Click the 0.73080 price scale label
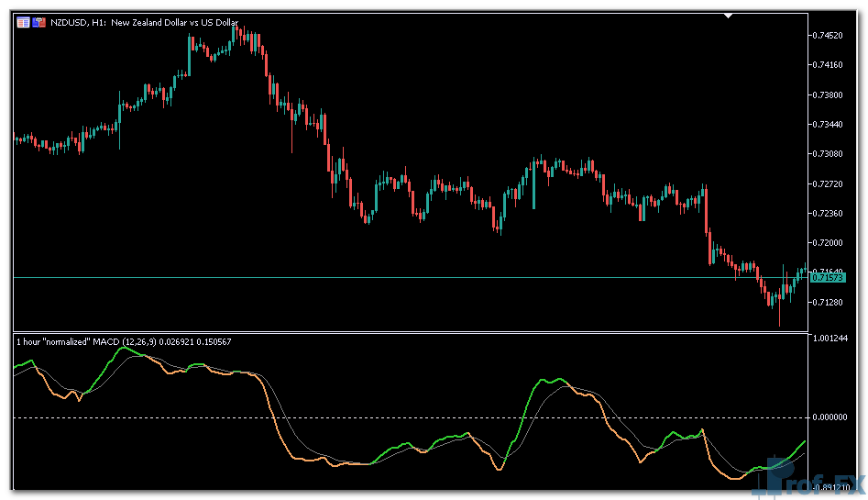The height and width of the screenshot is (500, 868). point(828,154)
